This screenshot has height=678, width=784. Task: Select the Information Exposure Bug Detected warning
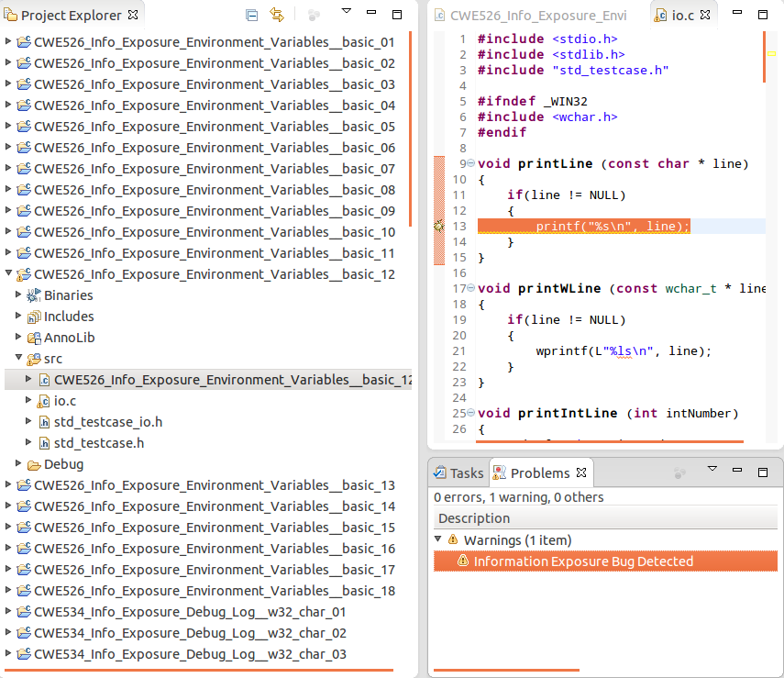pyautogui.click(x=605, y=561)
